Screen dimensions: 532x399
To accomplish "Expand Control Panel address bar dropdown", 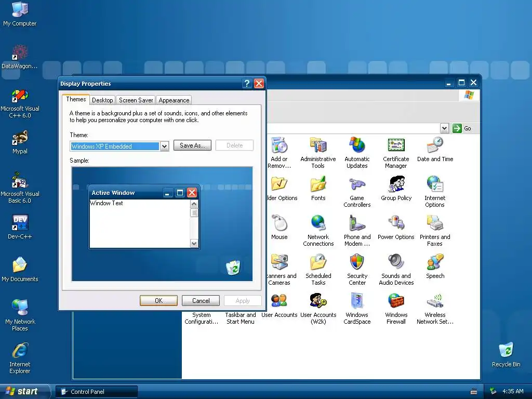I will 444,128.
